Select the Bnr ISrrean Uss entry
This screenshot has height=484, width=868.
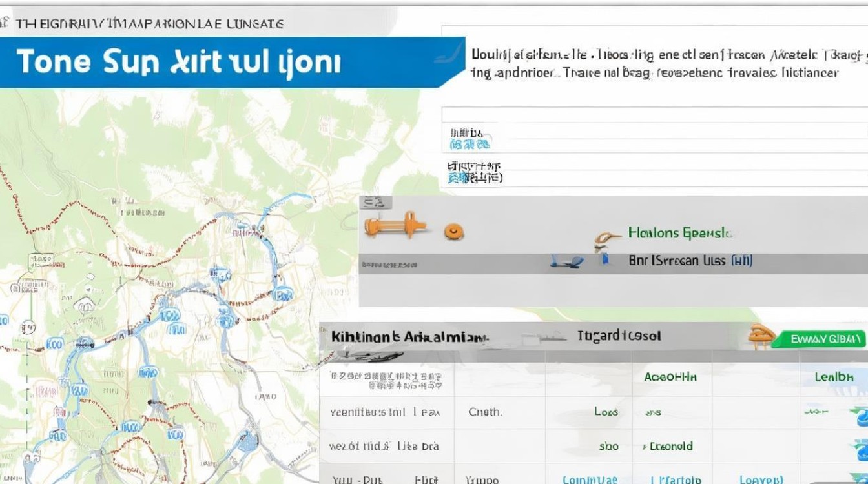point(690,261)
